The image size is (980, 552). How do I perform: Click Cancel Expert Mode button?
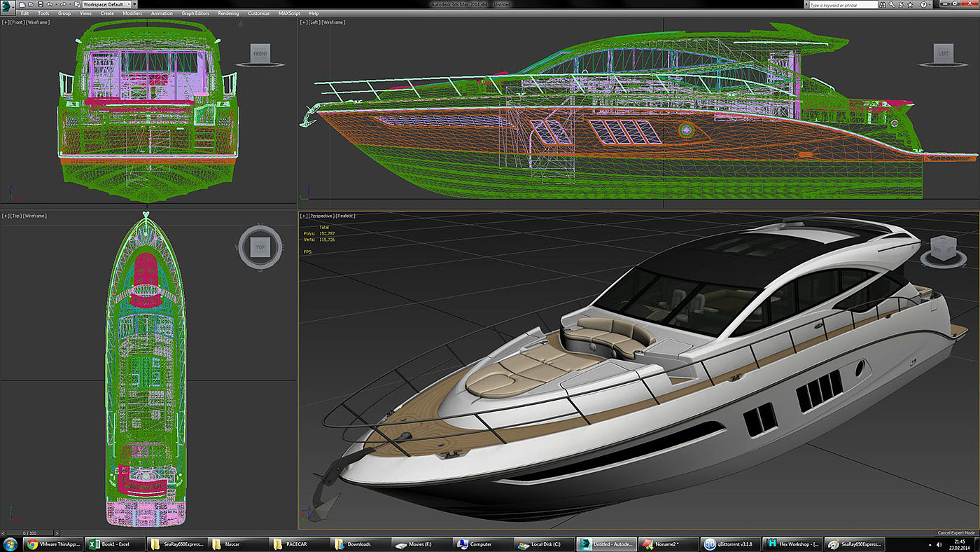(955, 533)
